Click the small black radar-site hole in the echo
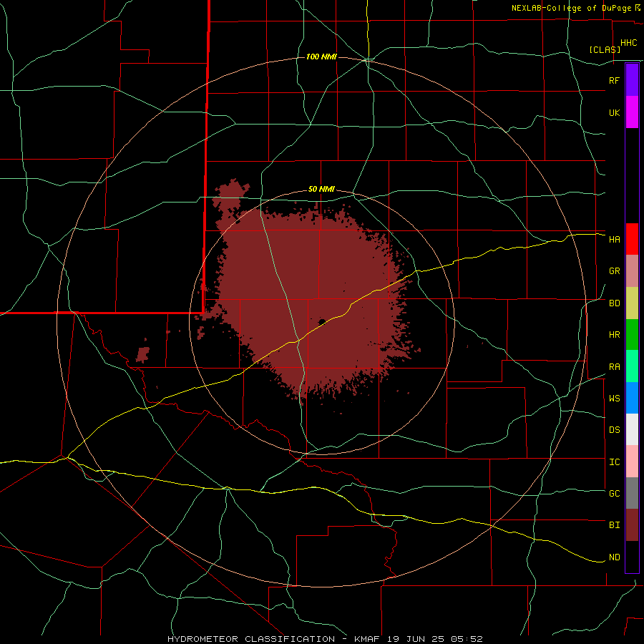This screenshot has height=644, width=644. 322,321
